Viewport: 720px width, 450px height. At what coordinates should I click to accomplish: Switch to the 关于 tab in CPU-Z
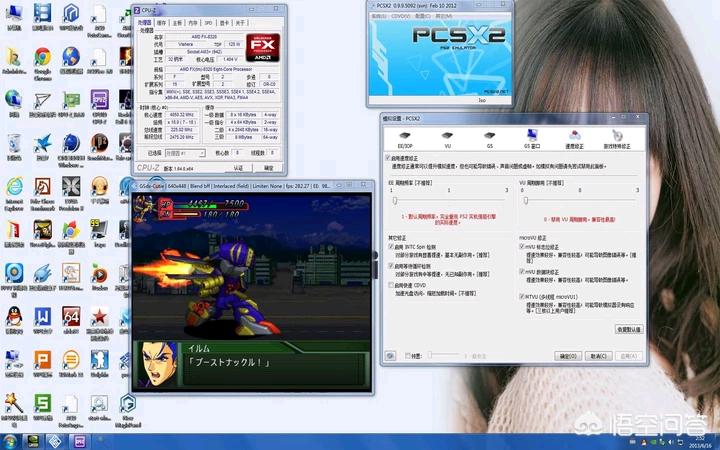[x=240, y=22]
